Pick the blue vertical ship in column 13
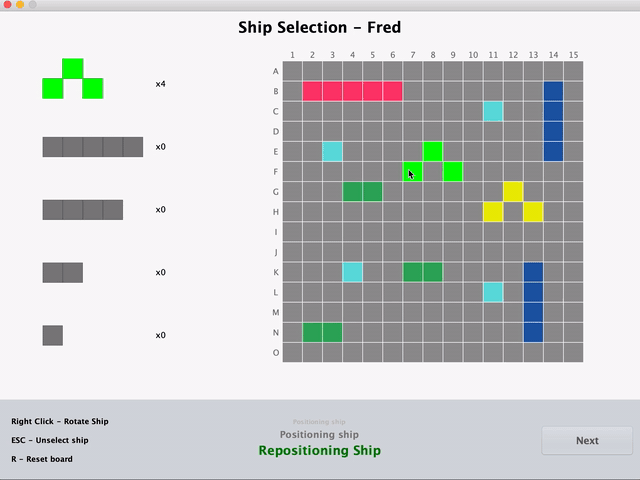The image size is (640, 480). pos(533,302)
